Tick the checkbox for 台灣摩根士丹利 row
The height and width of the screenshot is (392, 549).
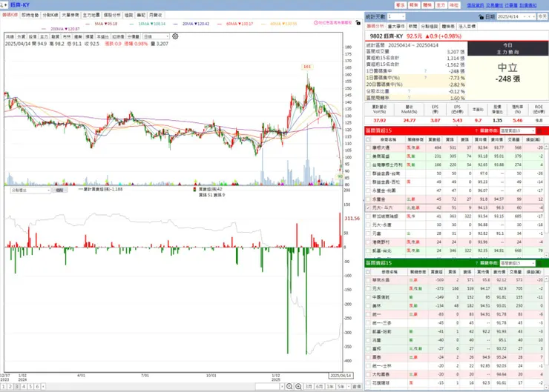(x=368, y=165)
